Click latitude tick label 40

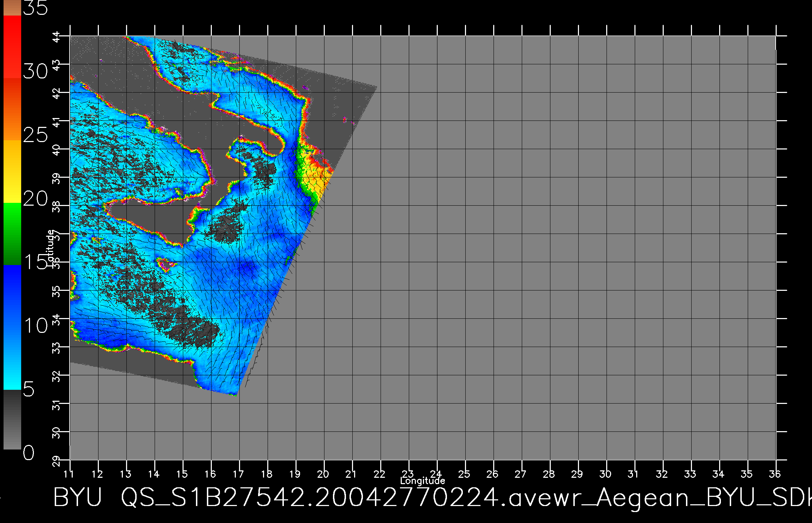coord(56,149)
